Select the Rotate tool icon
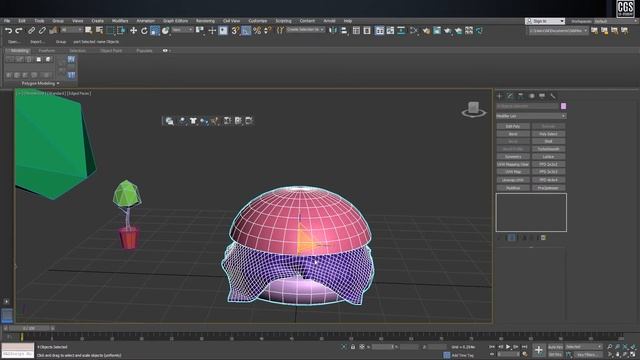This screenshot has height=360, width=640. tap(144, 31)
